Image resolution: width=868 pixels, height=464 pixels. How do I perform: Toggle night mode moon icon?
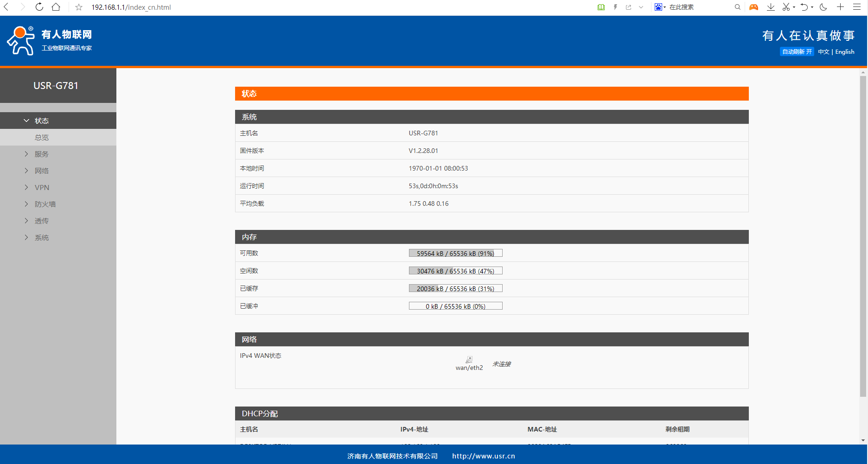(x=823, y=7)
